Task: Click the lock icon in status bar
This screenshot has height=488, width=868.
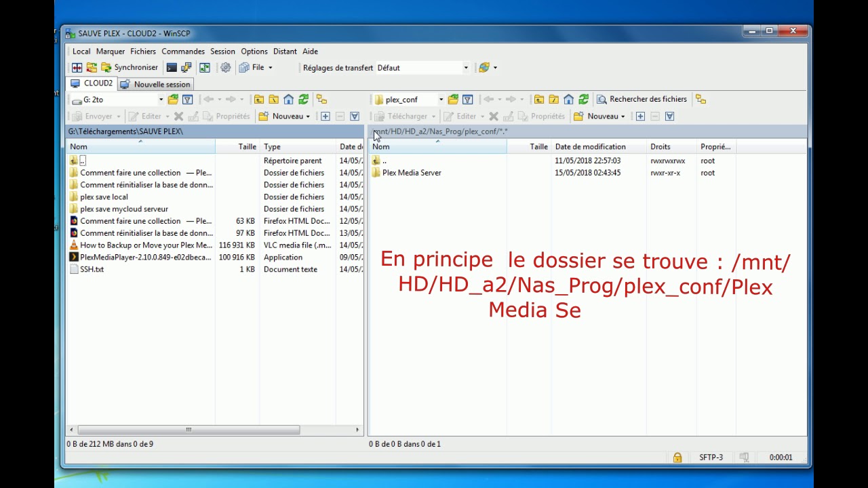Action: coord(677,457)
